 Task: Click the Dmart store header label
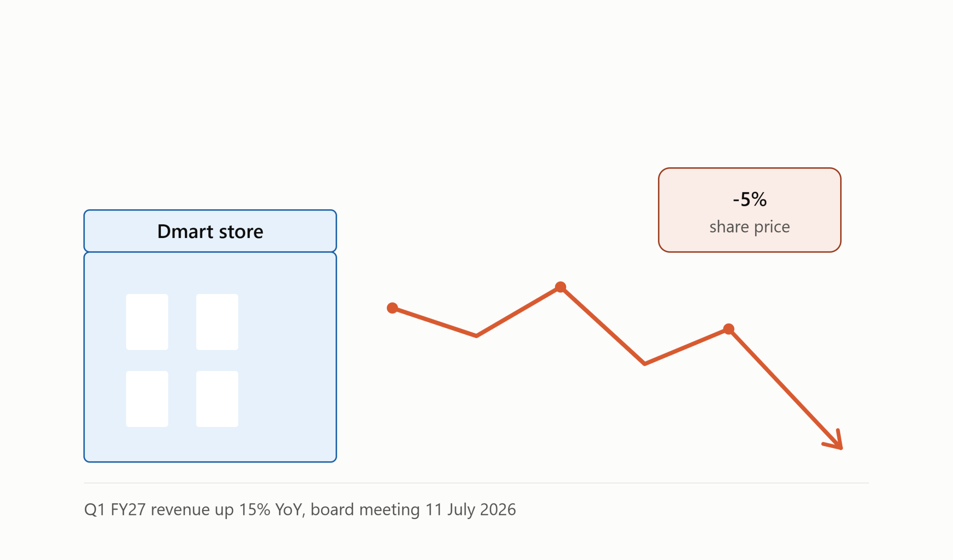click(210, 231)
